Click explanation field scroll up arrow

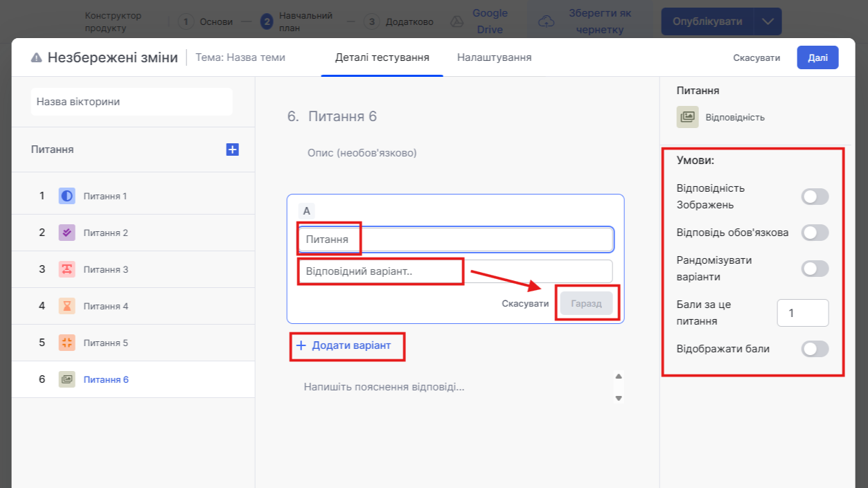pyautogui.click(x=619, y=377)
